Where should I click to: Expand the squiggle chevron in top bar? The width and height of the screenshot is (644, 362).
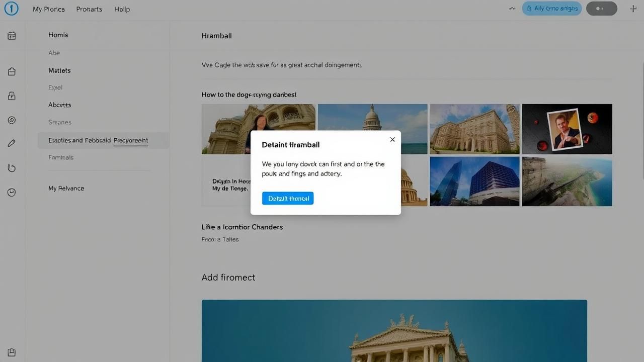coord(512,9)
